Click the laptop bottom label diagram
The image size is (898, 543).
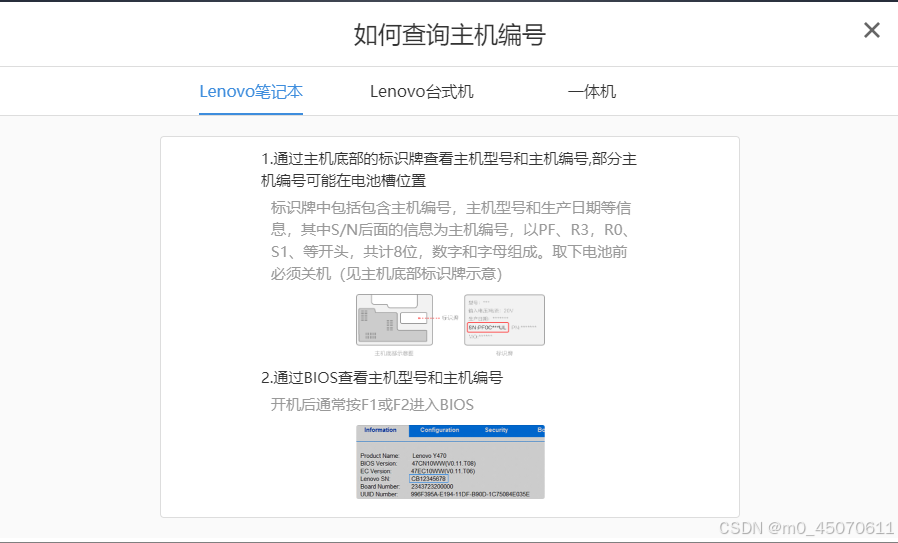(394, 320)
